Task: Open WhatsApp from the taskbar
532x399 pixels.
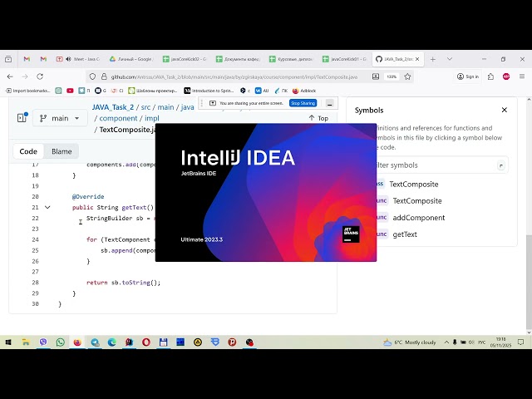Action: tap(61, 342)
